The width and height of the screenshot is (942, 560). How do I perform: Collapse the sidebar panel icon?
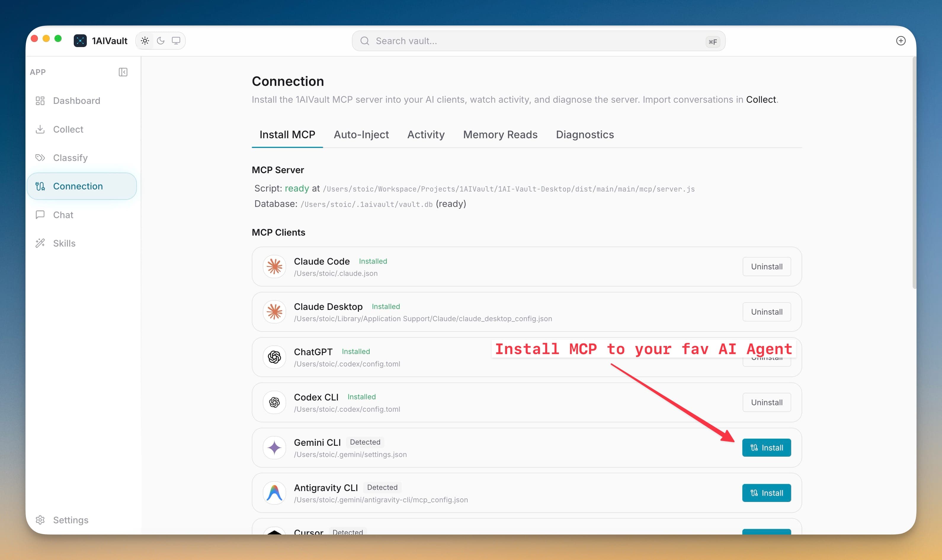[123, 72]
